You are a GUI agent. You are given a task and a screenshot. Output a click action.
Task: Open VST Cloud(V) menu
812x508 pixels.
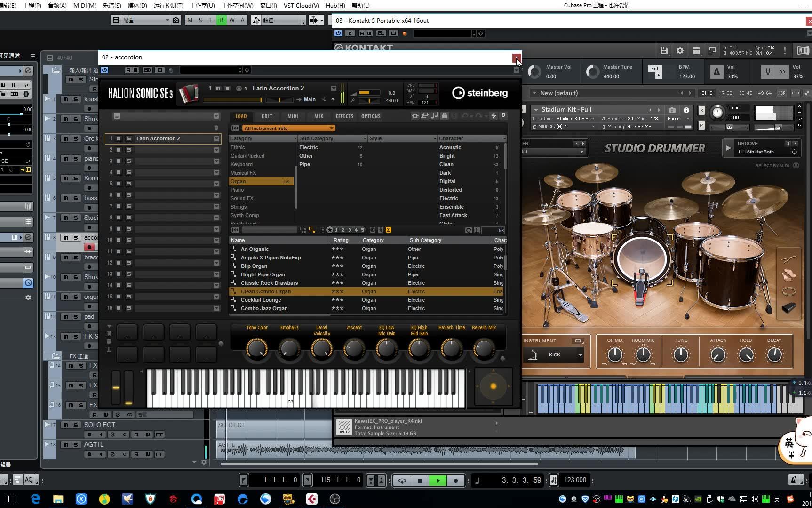(301, 5)
